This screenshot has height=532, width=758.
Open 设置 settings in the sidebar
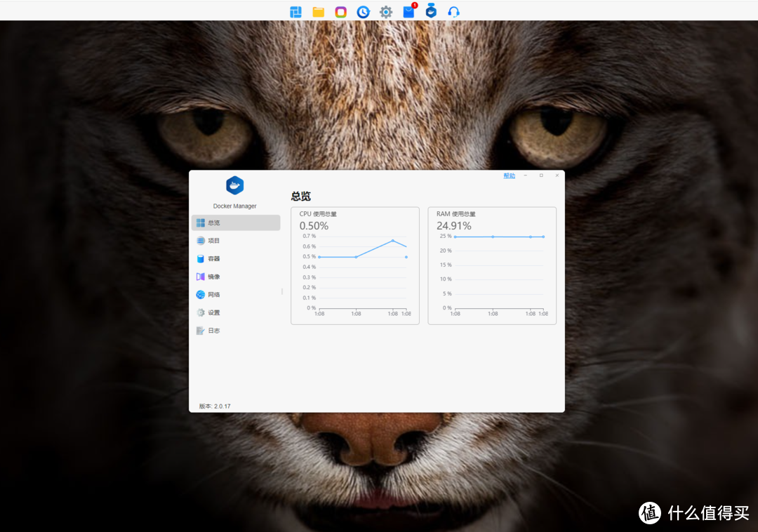pos(236,312)
